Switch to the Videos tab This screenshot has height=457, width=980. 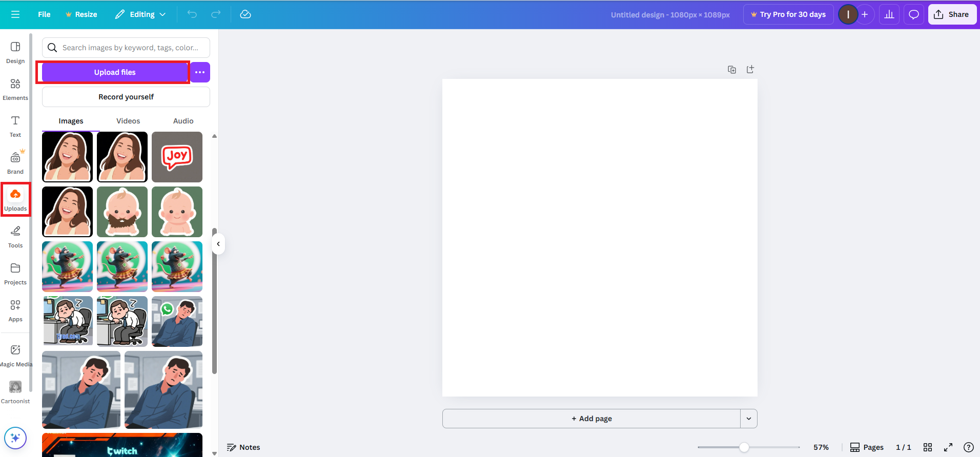(128, 121)
